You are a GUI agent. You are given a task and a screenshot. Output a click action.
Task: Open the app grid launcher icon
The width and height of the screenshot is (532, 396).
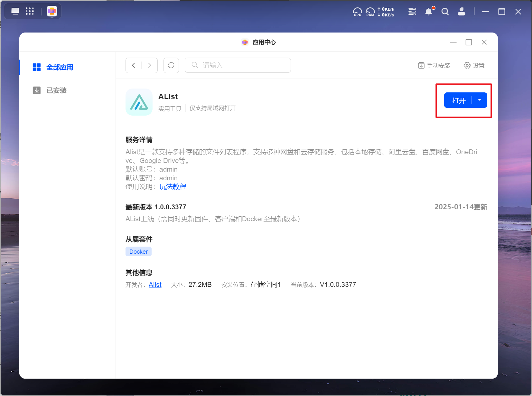[x=30, y=11]
